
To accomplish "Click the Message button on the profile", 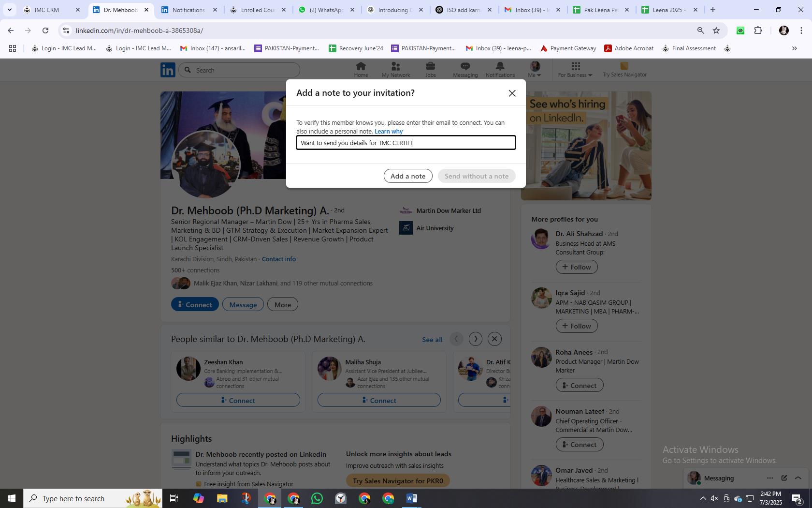I will click(243, 304).
